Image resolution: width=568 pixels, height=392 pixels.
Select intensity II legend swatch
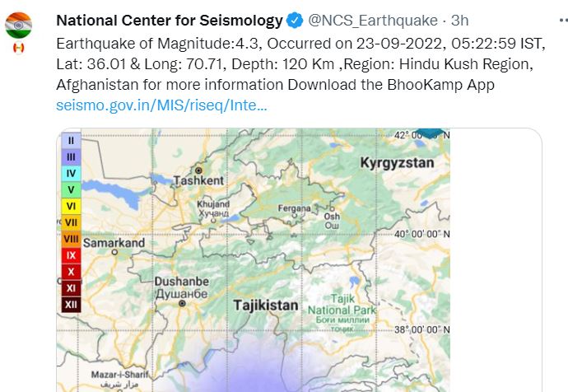pos(71,140)
